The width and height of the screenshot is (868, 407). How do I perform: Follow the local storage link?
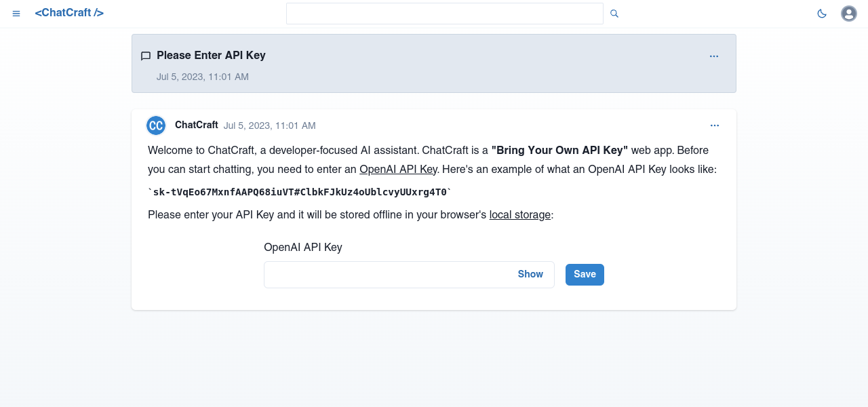[520, 215]
